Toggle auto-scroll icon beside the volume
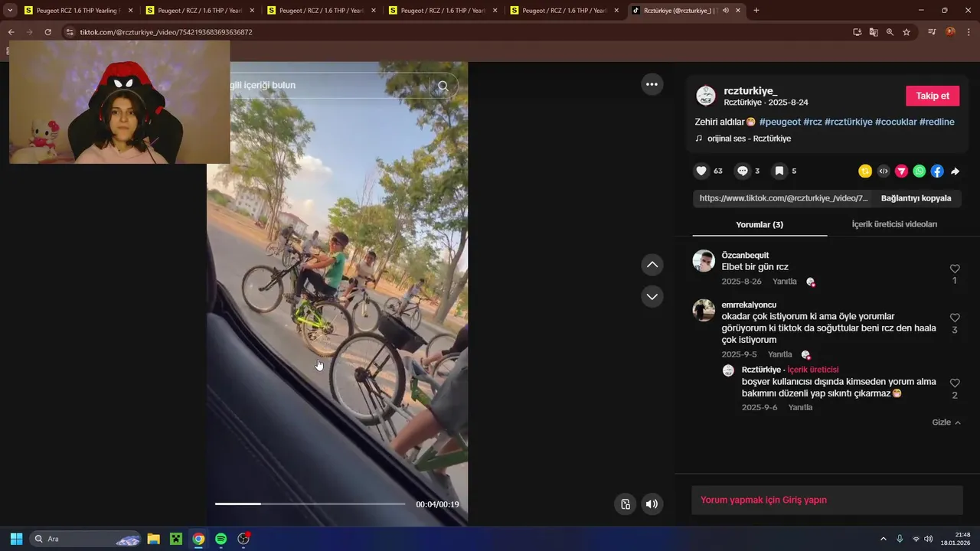The height and width of the screenshot is (551, 980). [626, 504]
